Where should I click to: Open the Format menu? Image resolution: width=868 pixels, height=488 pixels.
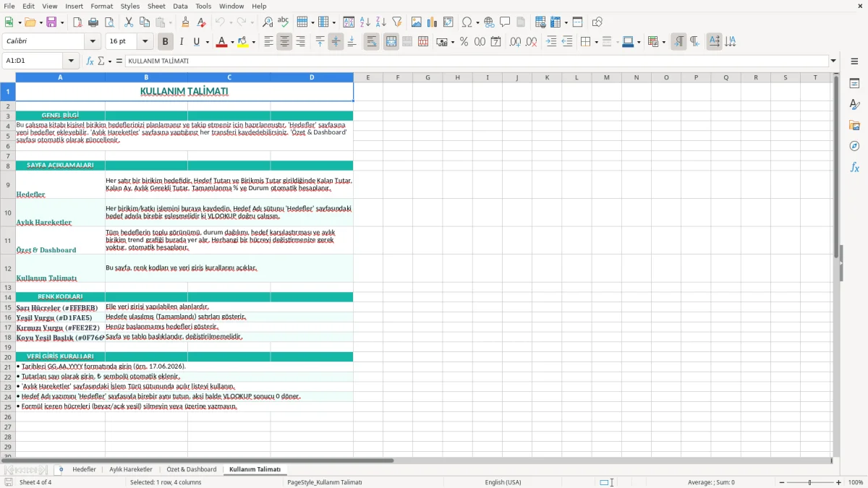(x=101, y=6)
